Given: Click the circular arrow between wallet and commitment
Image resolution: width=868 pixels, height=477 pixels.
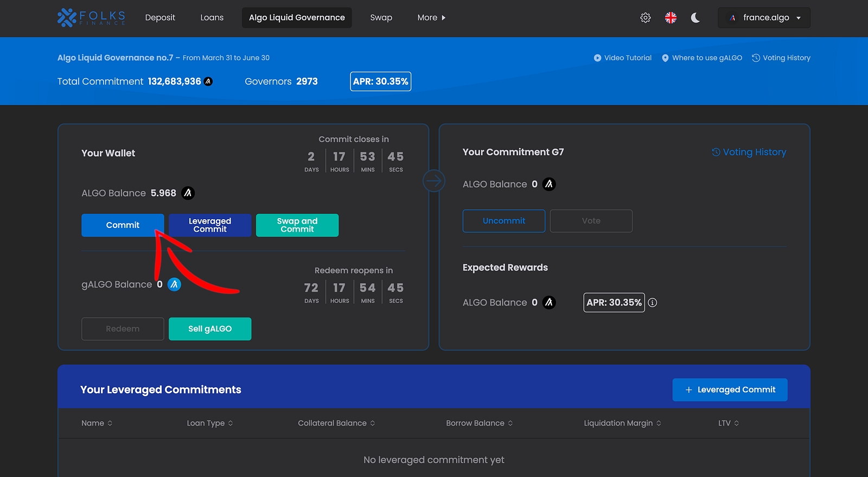Looking at the screenshot, I should click(434, 181).
